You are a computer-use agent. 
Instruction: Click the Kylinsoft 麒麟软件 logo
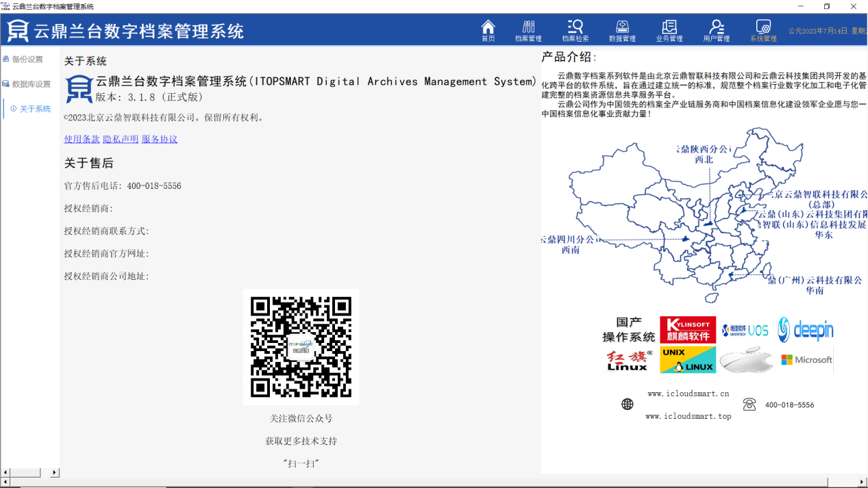pos(687,330)
